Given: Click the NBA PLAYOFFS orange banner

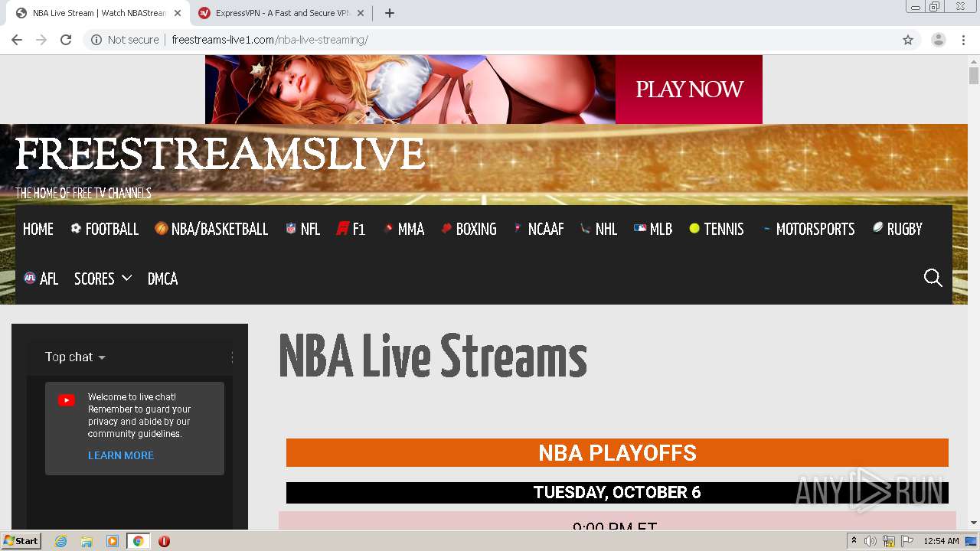Looking at the screenshot, I should click(617, 452).
